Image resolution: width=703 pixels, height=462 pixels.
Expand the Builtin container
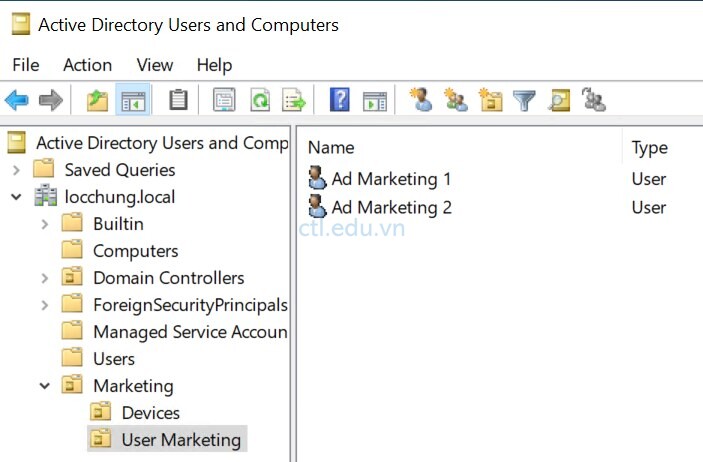click(x=44, y=224)
